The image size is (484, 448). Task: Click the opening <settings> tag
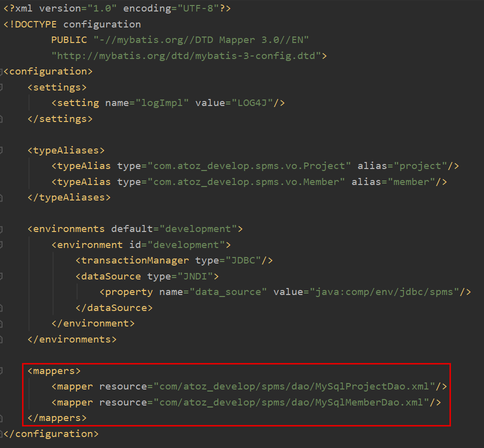[x=57, y=87]
